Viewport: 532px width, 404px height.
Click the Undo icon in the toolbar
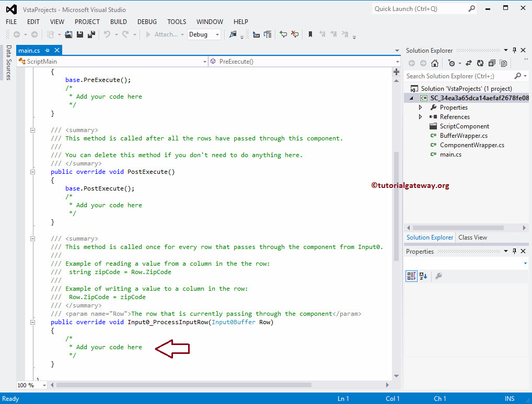(x=107, y=34)
